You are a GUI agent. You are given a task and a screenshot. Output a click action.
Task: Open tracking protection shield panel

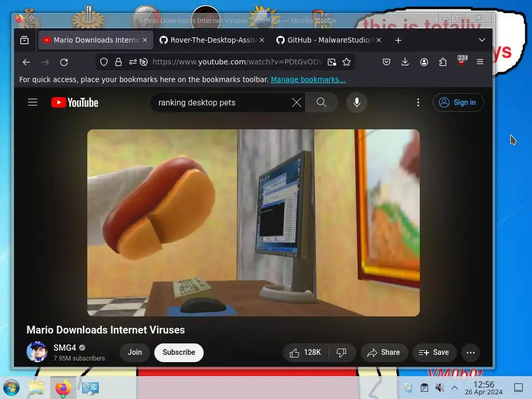coord(104,62)
